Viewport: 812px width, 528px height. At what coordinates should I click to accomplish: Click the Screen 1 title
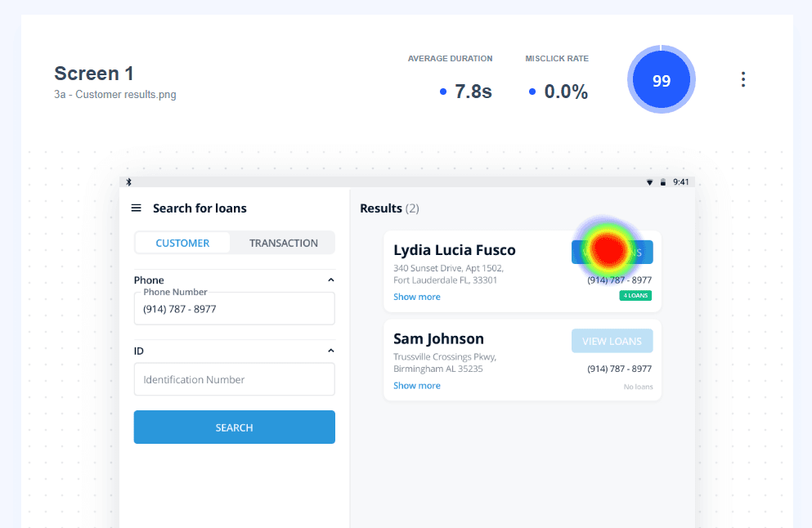click(94, 74)
